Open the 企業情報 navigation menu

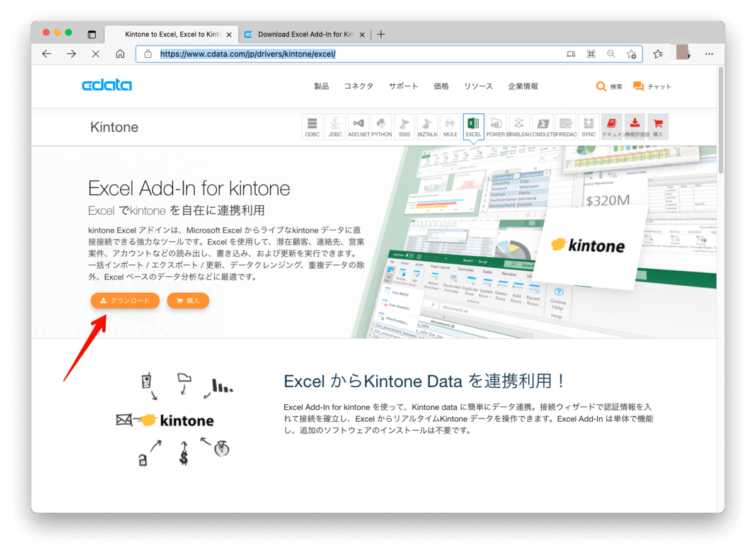pyautogui.click(x=523, y=86)
